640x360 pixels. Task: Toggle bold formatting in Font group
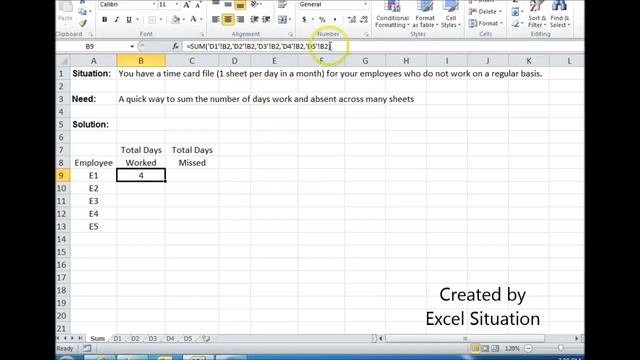pyautogui.click(x=104, y=20)
